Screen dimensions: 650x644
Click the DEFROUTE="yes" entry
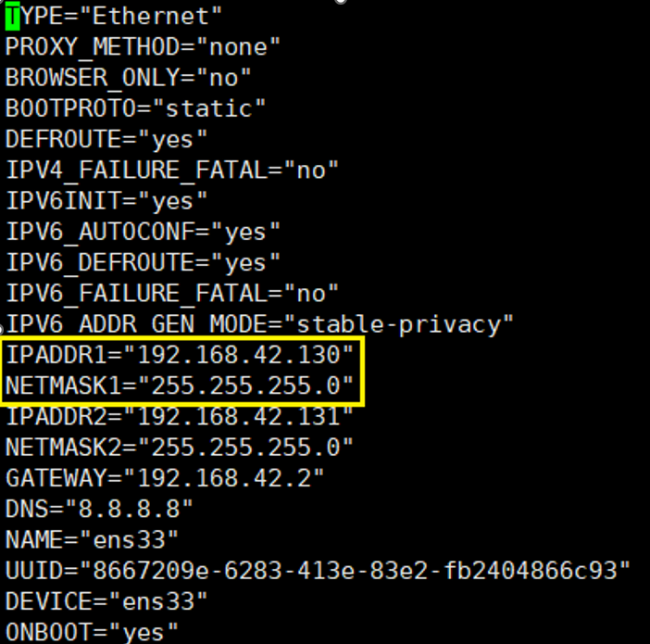coord(106,139)
